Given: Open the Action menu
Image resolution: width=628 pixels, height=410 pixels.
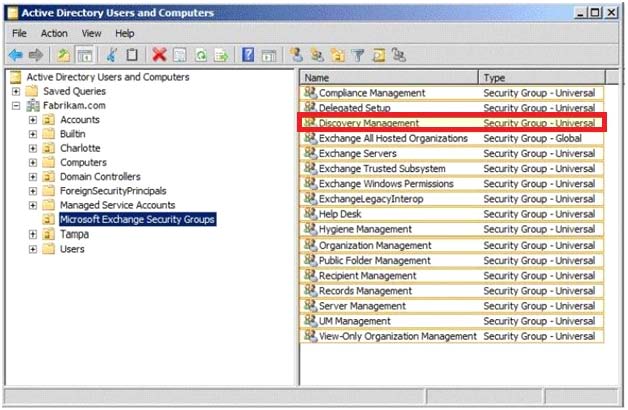Looking at the screenshot, I should pyautogui.click(x=54, y=33).
